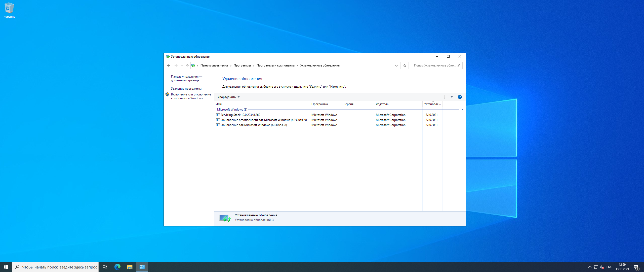The width and height of the screenshot is (644, 272).
Task: Go back with the navigation arrow
Action: click(169, 65)
